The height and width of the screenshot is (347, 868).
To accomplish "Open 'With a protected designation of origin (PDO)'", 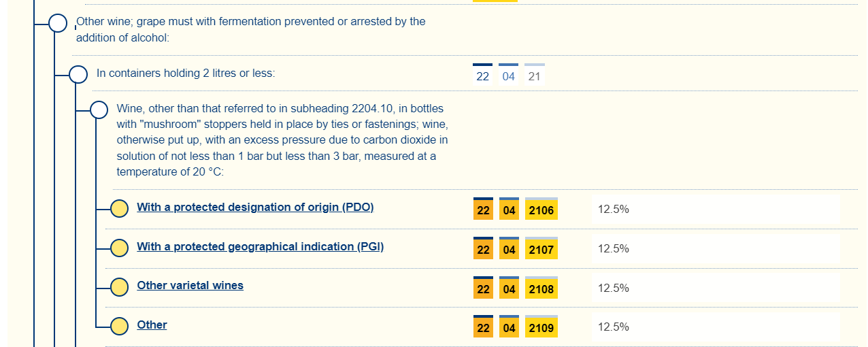I will coord(255,208).
